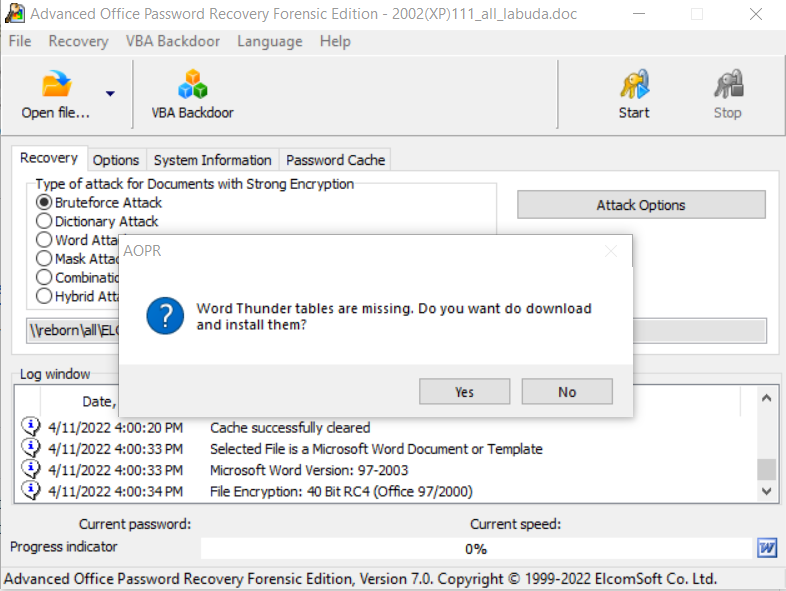786x591 pixels.
Task: Open the VBA Backdoor cubes icon
Action: [192, 84]
